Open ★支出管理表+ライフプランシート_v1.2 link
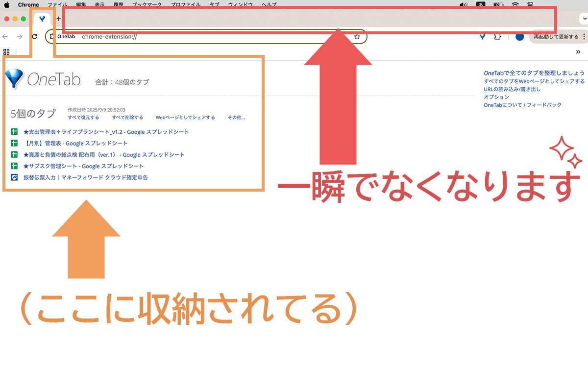Viewport: 588px width, 369px height. [106, 132]
